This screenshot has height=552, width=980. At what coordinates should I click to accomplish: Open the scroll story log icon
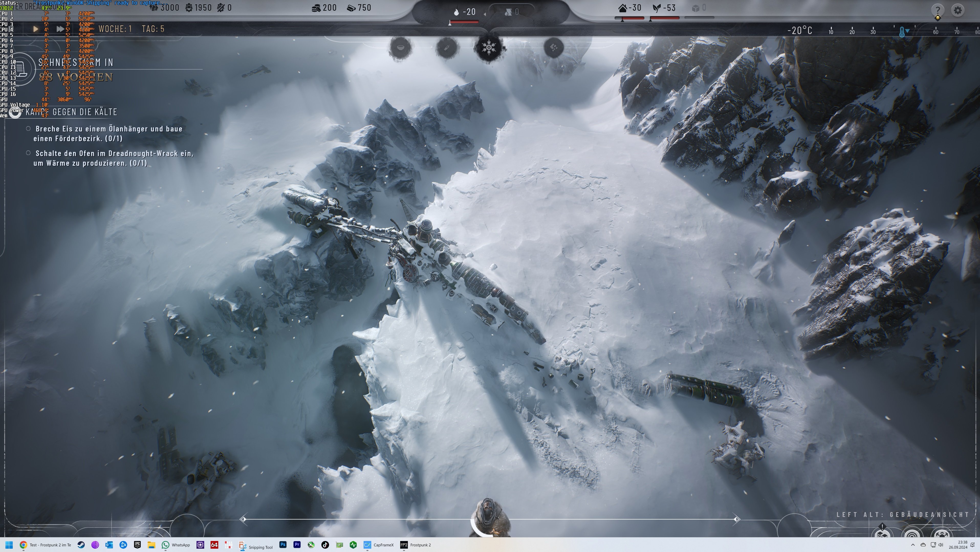(20, 69)
